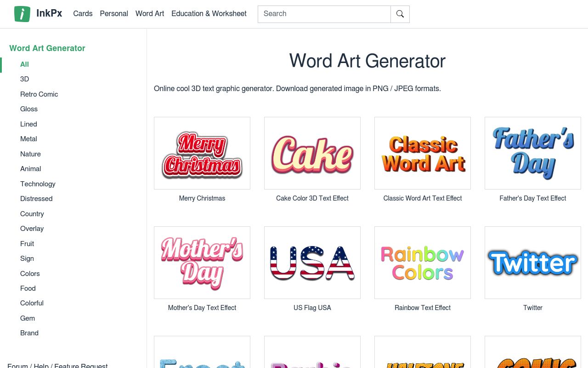The width and height of the screenshot is (588, 368).
Task: Select the Twitter text effect thumbnail
Action: tap(533, 263)
